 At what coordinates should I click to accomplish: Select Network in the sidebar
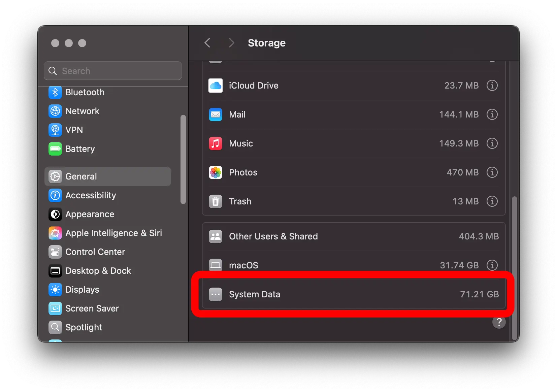(x=108, y=111)
